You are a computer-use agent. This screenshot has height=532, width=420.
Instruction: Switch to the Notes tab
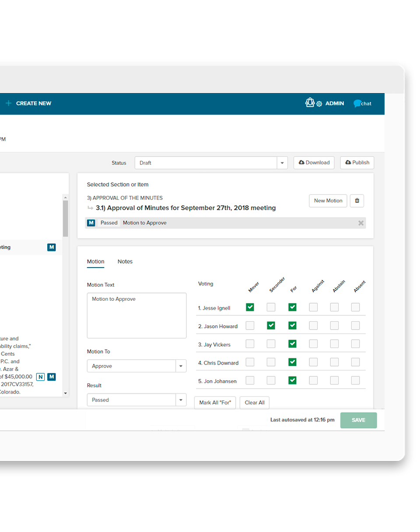[125, 262]
